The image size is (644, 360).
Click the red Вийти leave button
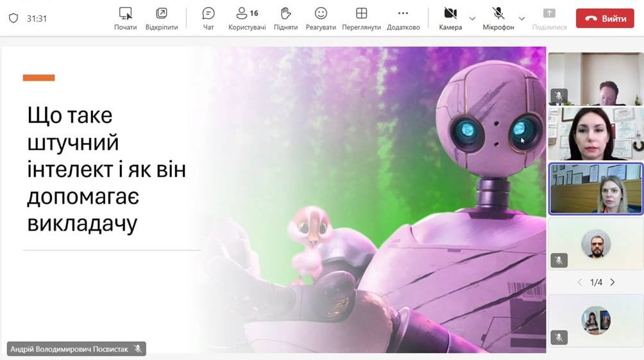click(x=604, y=19)
